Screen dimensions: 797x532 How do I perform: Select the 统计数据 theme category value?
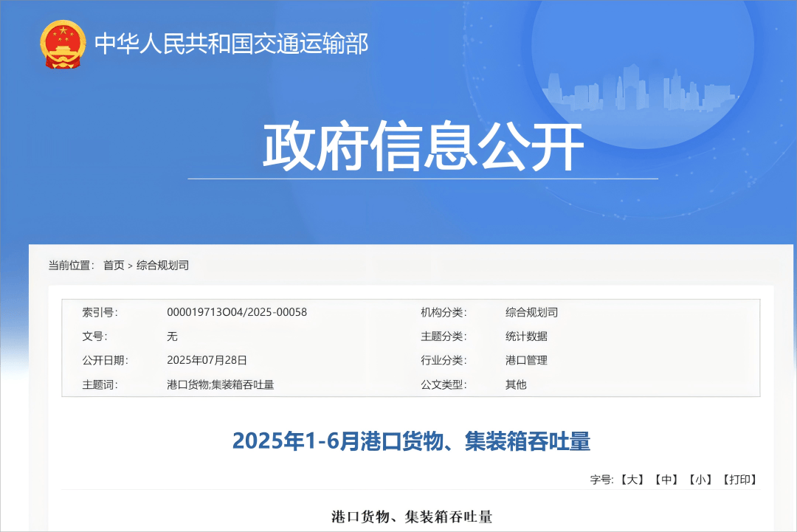click(526, 336)
